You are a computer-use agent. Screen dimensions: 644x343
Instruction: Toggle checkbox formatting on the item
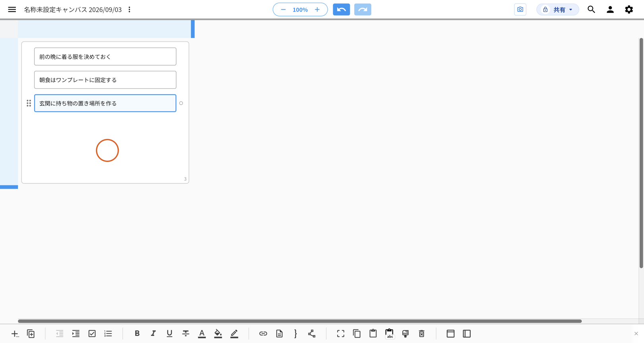point(92,334)
